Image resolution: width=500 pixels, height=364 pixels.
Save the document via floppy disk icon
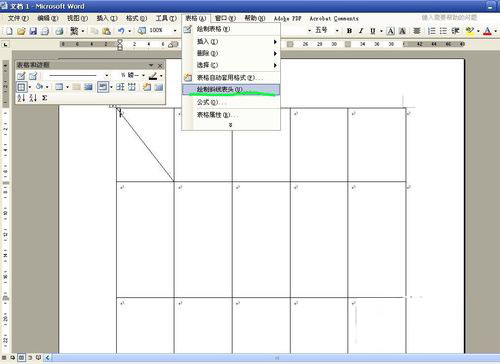[33, 31]
